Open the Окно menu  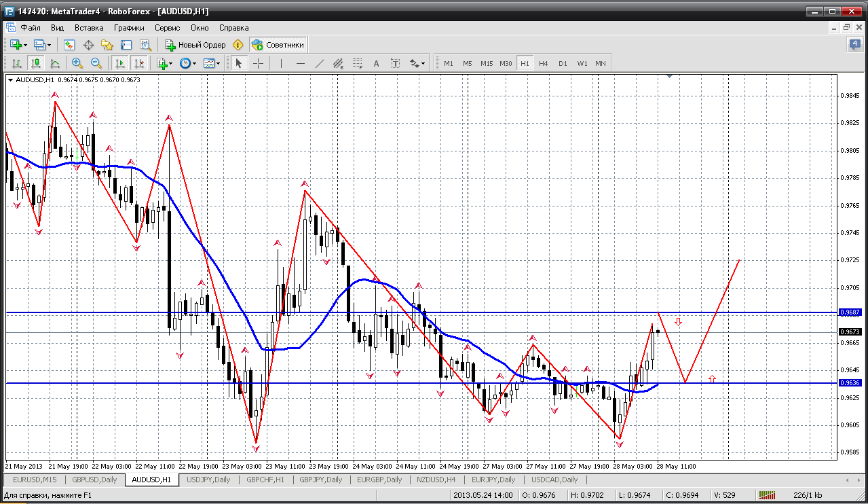pos(200,28)
